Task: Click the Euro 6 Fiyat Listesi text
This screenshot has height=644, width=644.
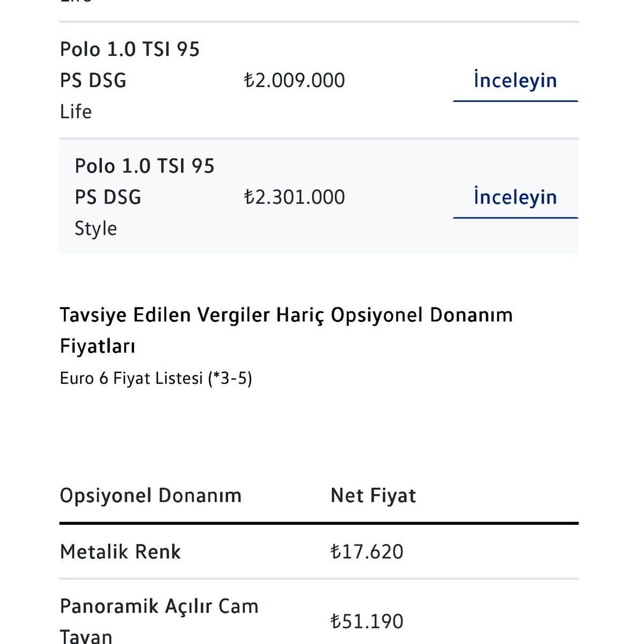Action: click(131, 378)
